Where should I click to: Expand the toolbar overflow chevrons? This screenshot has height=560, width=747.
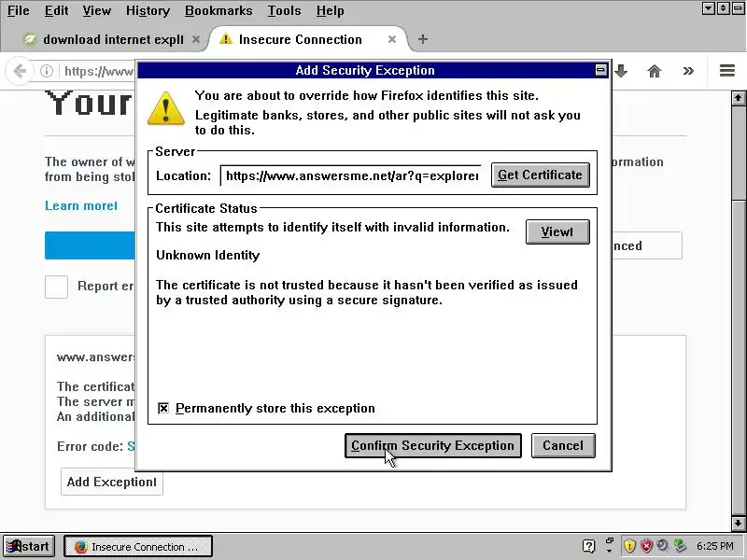point(688,71)
